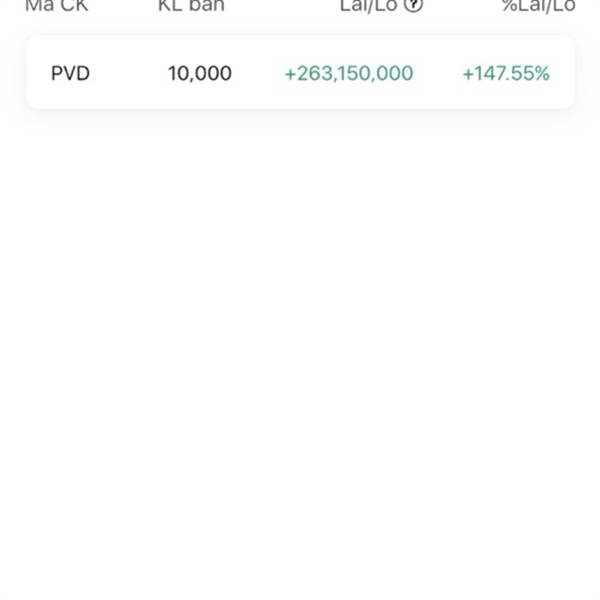
Task: Sort by percent profit/loss header
Action: 538,5
